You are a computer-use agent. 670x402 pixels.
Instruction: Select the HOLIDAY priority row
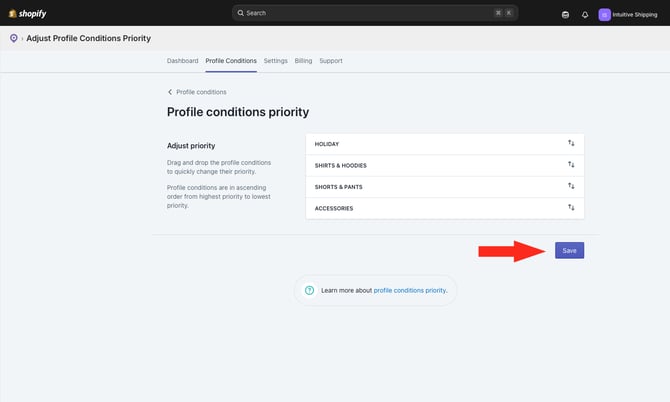pos(445,144)
